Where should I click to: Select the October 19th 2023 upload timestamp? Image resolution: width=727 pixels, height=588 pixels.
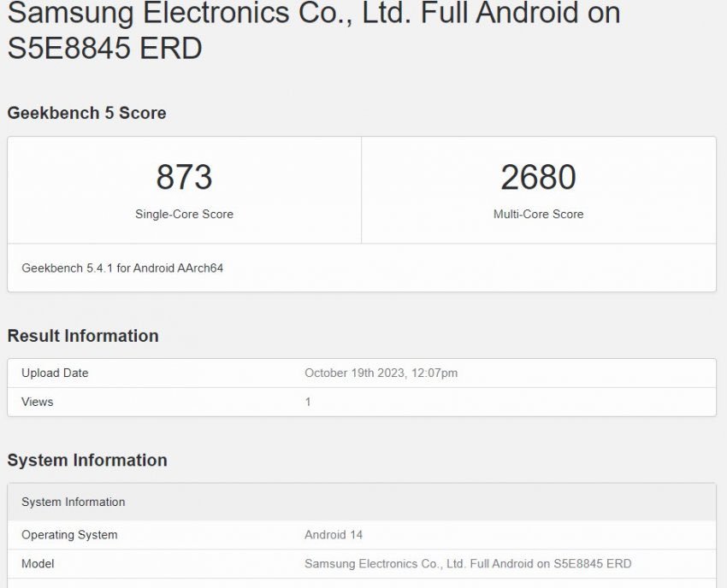coord(381,373)
